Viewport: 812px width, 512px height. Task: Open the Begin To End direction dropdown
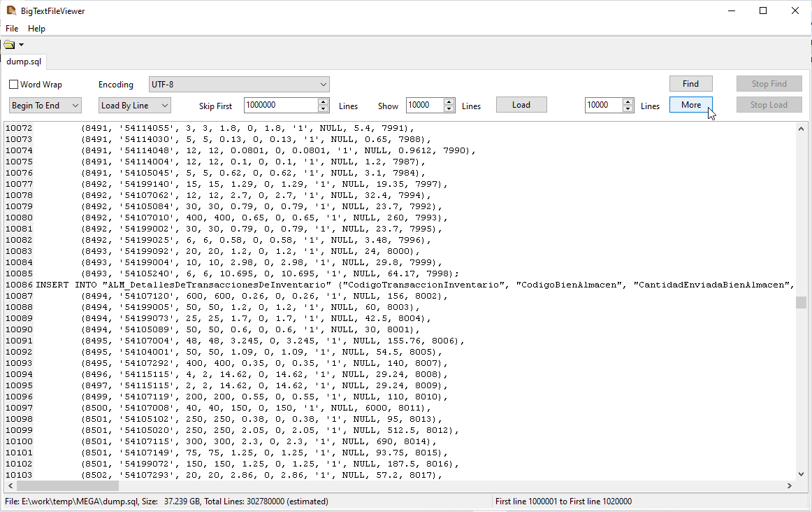pyautogui.click(x=45, y=105)
